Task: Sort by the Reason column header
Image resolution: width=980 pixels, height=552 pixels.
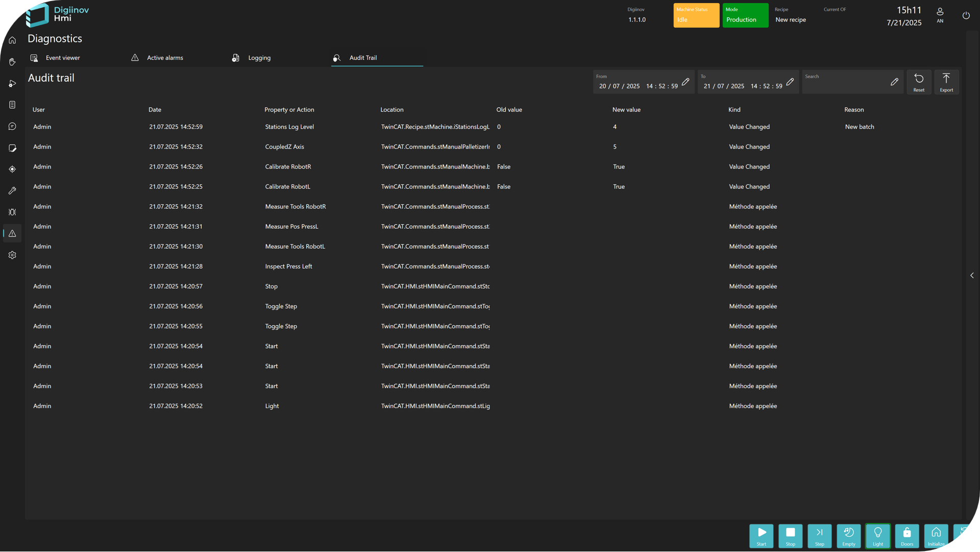Action: pos(854,110)
